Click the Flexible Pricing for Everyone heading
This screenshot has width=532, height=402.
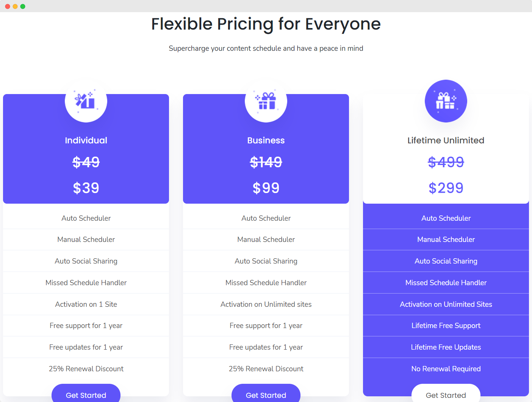coord(266,24)
